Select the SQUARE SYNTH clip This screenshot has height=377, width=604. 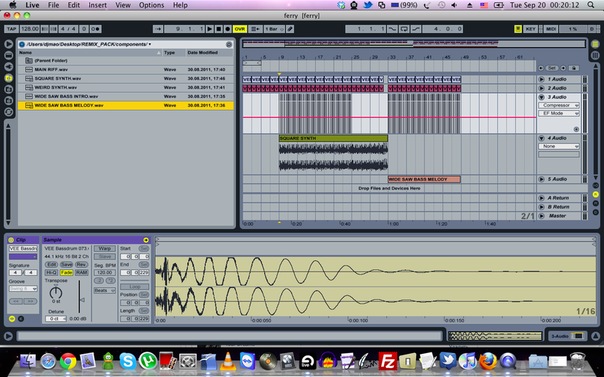333,138
